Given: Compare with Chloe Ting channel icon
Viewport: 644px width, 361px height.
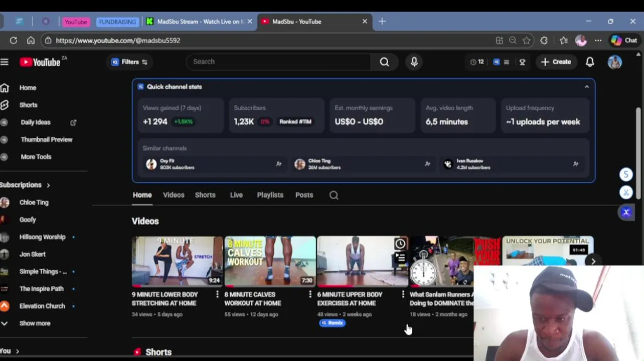Looking at the screenshot, I should pyautogui.click(x=427, y=164).
